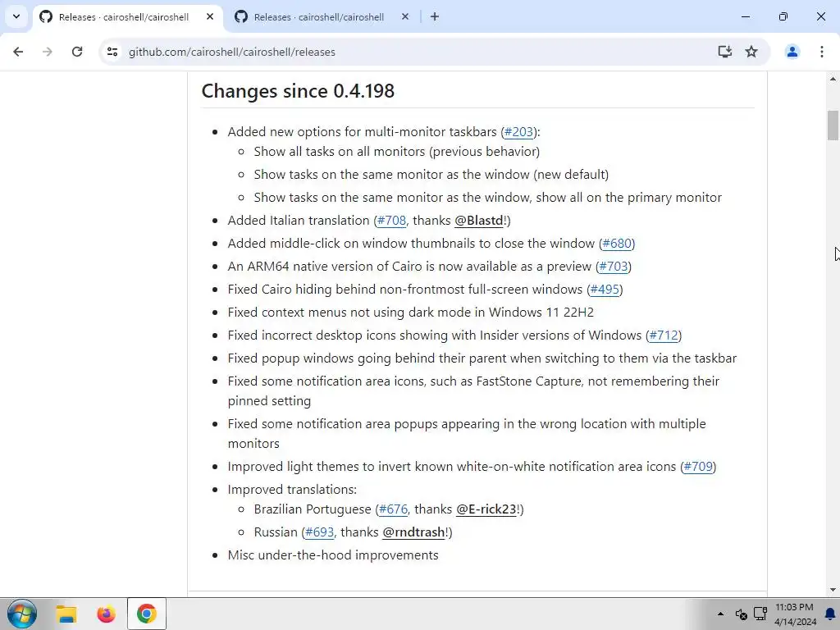
Task: Close the second Releases tab
Action: point(405,16)
